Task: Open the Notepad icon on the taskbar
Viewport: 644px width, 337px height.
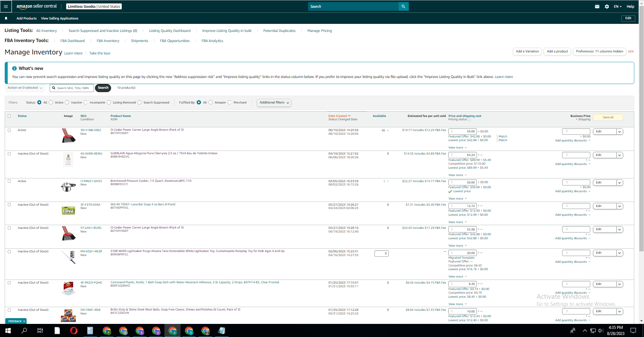Action: click(221, 331)
